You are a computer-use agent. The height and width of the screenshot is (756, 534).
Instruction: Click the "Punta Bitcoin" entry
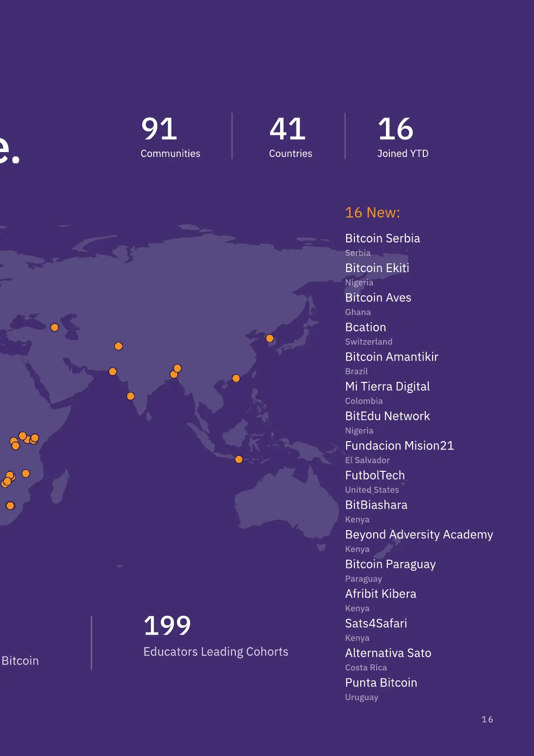[x=381, y=683]
